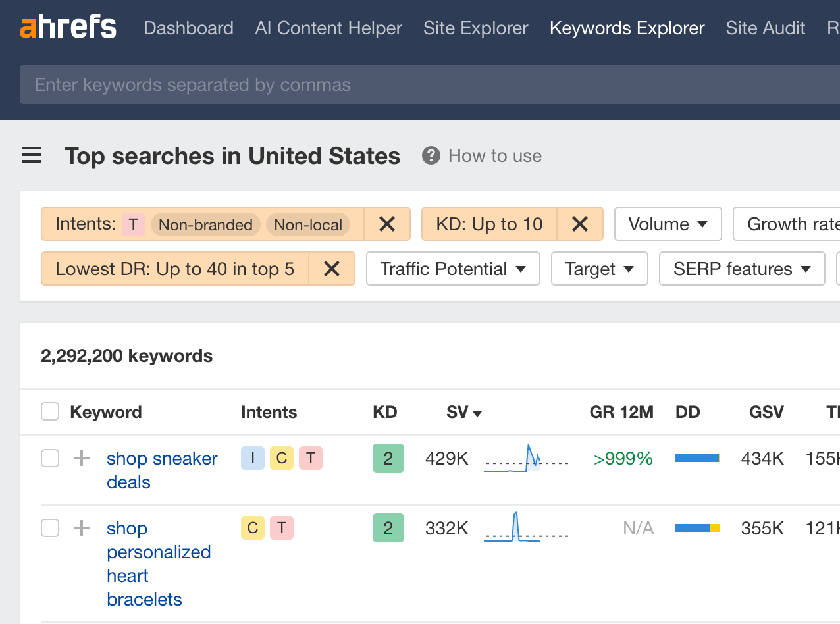Click the plus icon beside shop sneaker deals
This screenshot has height=624, width=840.
pos(80,458)
